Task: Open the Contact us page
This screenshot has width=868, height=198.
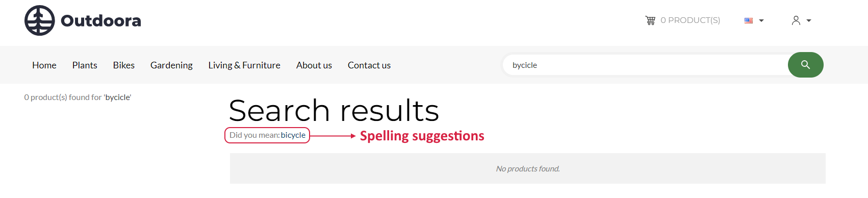Action: pyautogui.click(x=369, y=65)
